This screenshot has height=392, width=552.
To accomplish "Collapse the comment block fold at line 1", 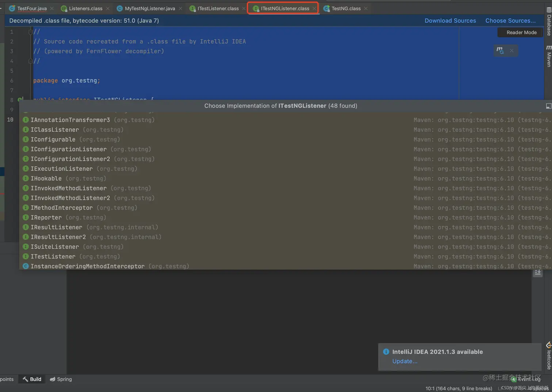I will click(x=30, y=32).
